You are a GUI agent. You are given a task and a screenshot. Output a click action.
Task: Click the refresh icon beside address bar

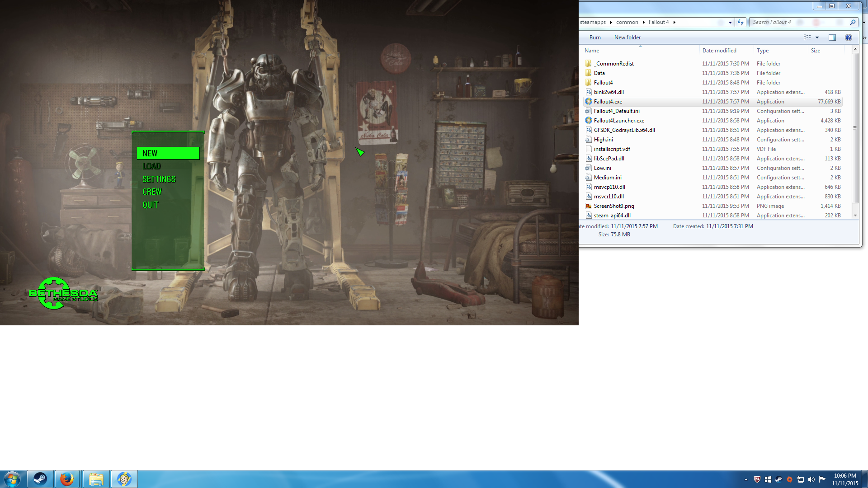tap(740, 22)
